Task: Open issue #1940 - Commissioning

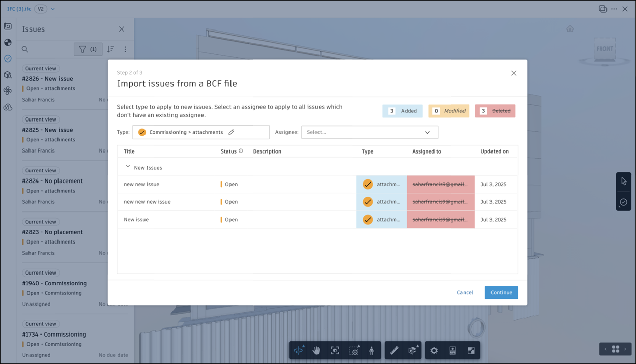Action: pos(54,283)
